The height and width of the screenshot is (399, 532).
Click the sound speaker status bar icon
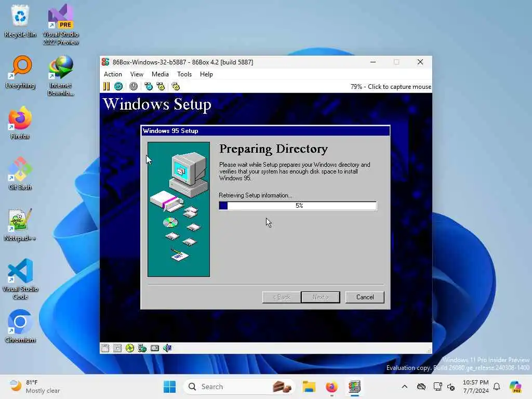[167, 348]
